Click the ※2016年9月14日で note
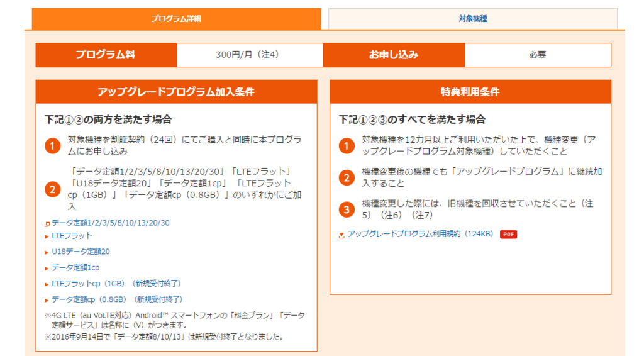 tap(164, 337)
